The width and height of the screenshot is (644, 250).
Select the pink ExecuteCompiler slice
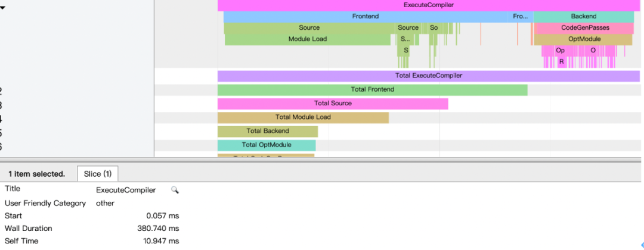(x=429, y=5)
